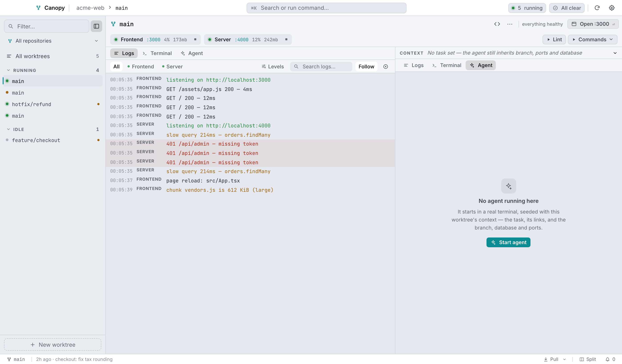Select the orange-dot main worktree
Image resolution: width=622 pixels, height=364 pixels.
coord(53,93)
